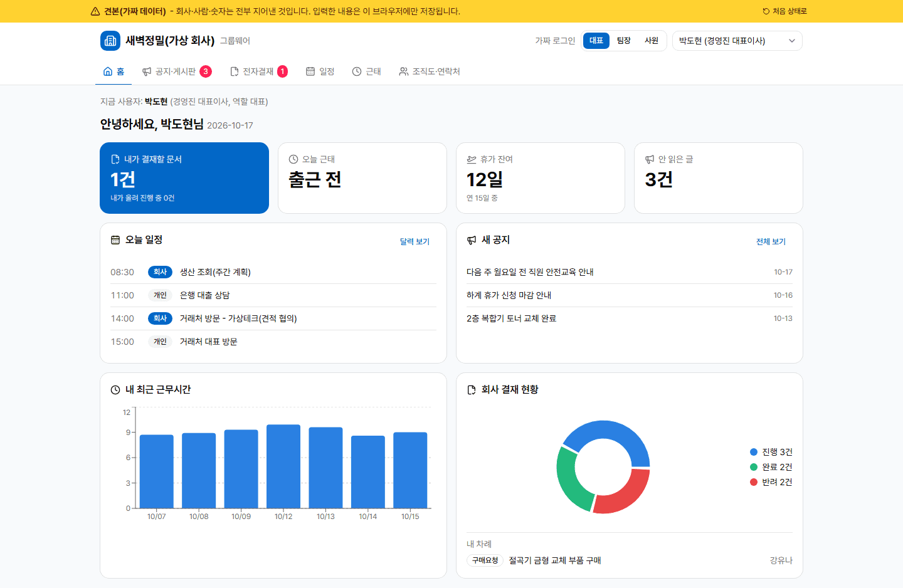Image resolution: width=903 pixels, height=588 pixels.
Task: Click the 새벽정밀 company logo icon
Action: [110, 41]
